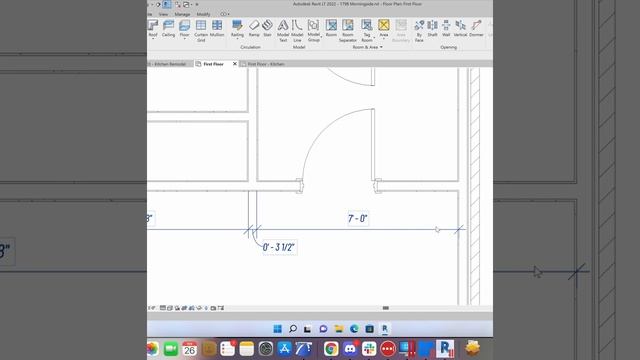The image size is (640, 360).
Task: Open Slack from the macOS dock
Action: point(369,349)
